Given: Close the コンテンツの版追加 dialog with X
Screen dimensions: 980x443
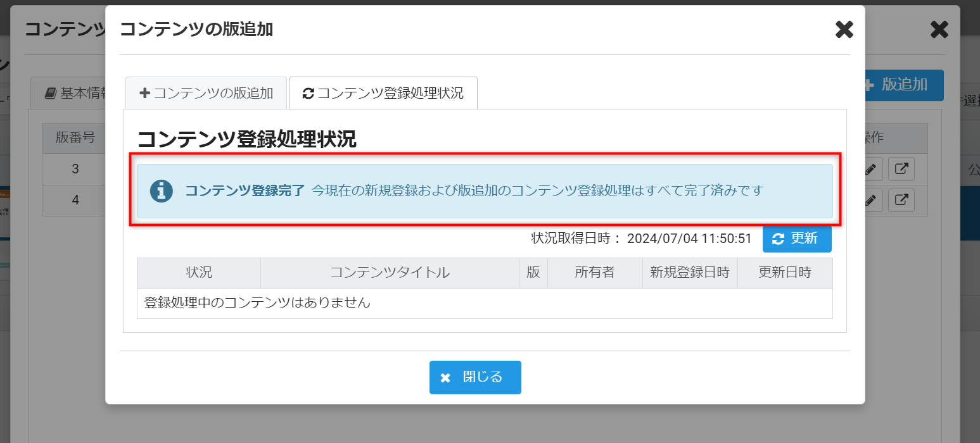Looking at the screenshot, I should pyautogui.click(x=844, y=30).
